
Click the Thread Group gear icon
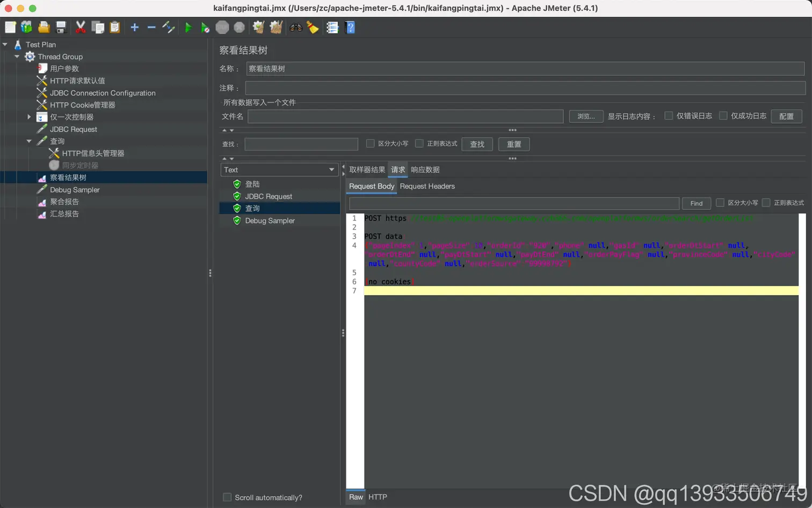[30, 56]
